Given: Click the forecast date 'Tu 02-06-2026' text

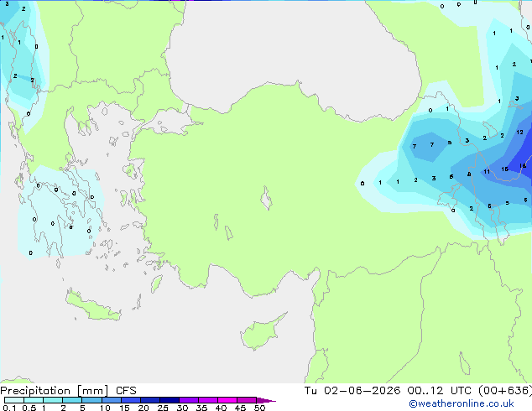Looking at the screenshot, I should pyautogui.click(x=352, y=391).
